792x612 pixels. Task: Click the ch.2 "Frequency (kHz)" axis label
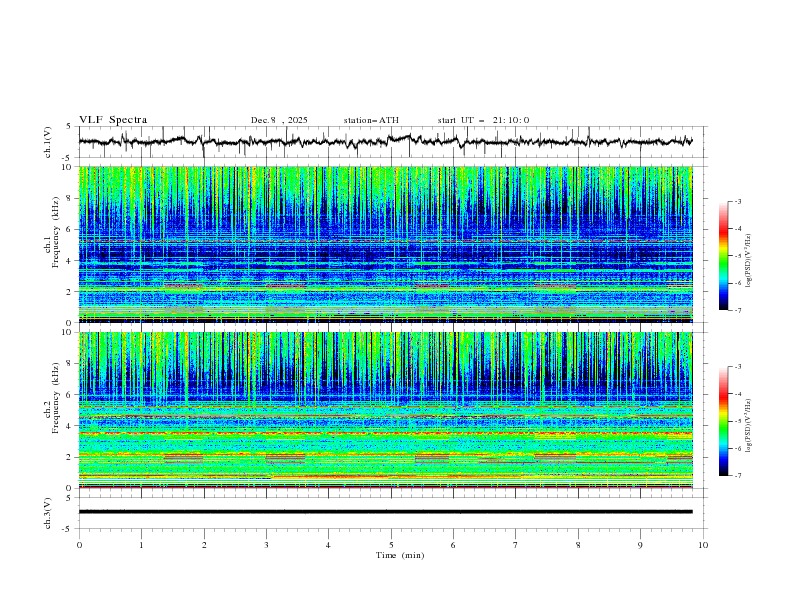(x=56, y=398)
